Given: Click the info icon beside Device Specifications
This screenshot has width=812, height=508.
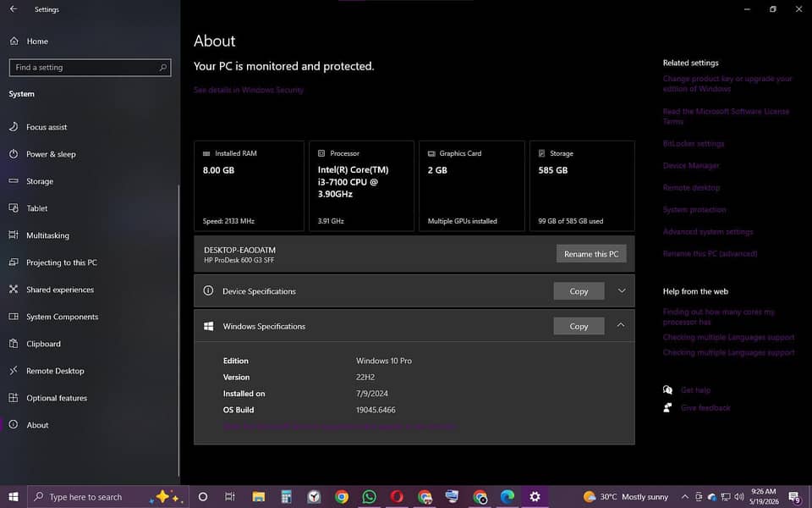Looking at the screenshot, I should click(x=208, y=290).
